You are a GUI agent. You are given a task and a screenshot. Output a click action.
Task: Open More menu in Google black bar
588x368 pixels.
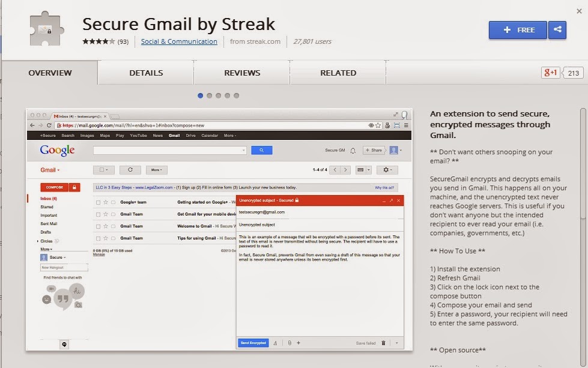pos(230,135)
